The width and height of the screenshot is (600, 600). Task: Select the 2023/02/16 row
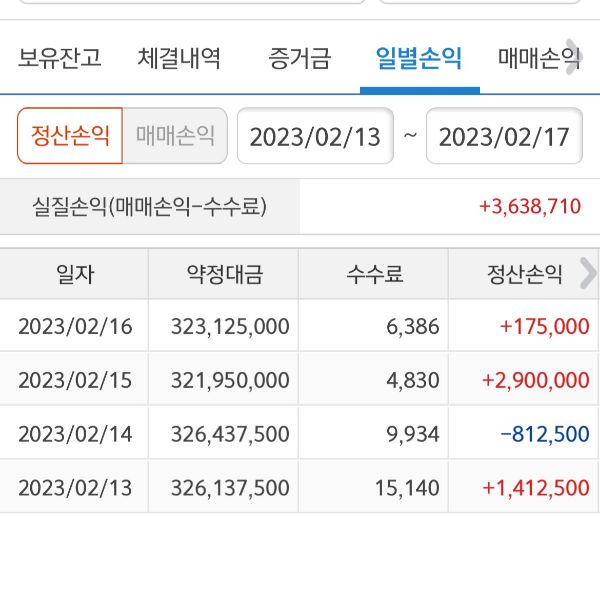point(300,326)
